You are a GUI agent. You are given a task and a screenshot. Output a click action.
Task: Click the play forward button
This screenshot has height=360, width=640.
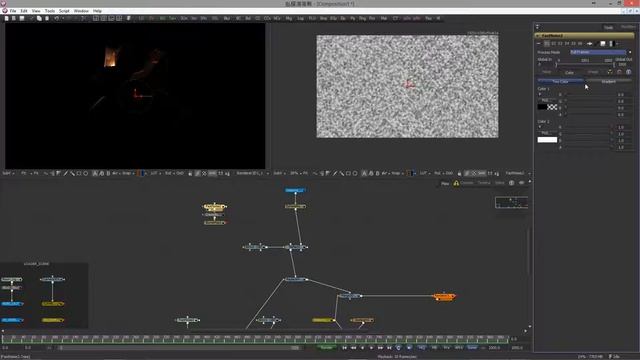pyautogui.click(x=371, y=348)
